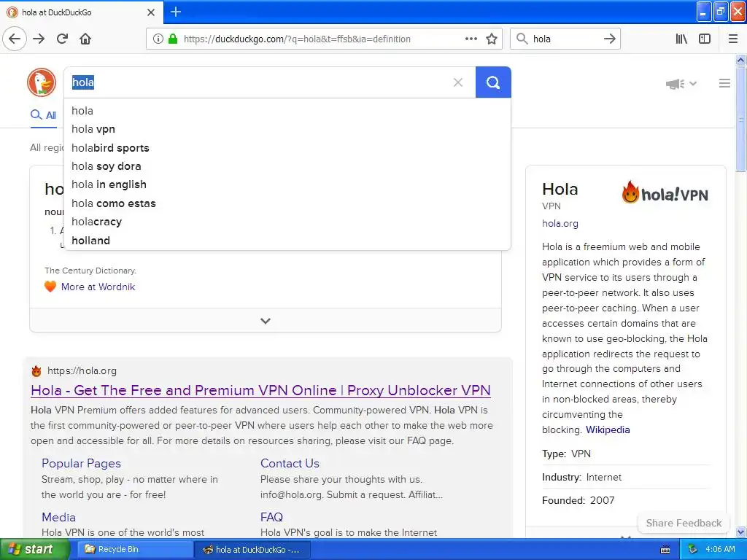
Task: Open page actions three-dot menu
Action: (x=471, y=39)
